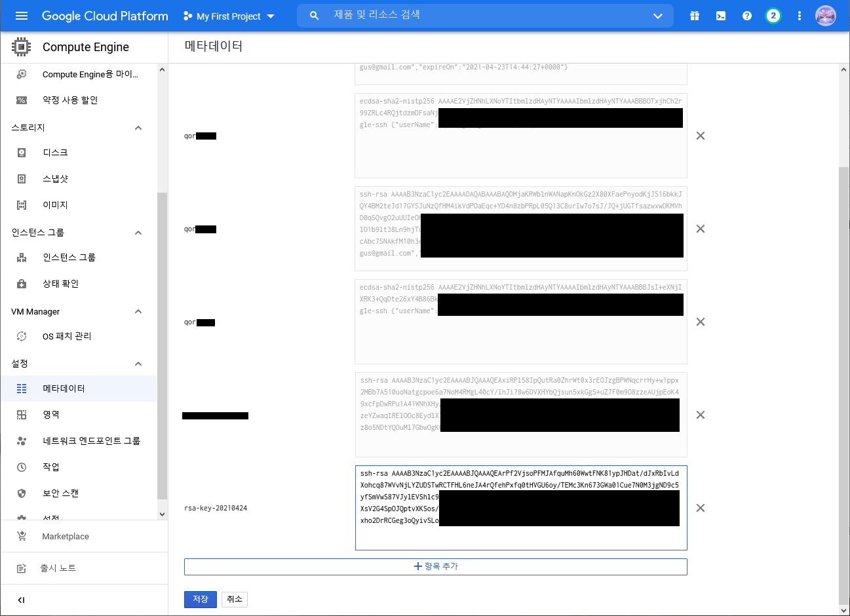Viewport: 850px width, 616px height.
Task: Click the 디스크 disk icon
Action: click(x=22, y=153)
